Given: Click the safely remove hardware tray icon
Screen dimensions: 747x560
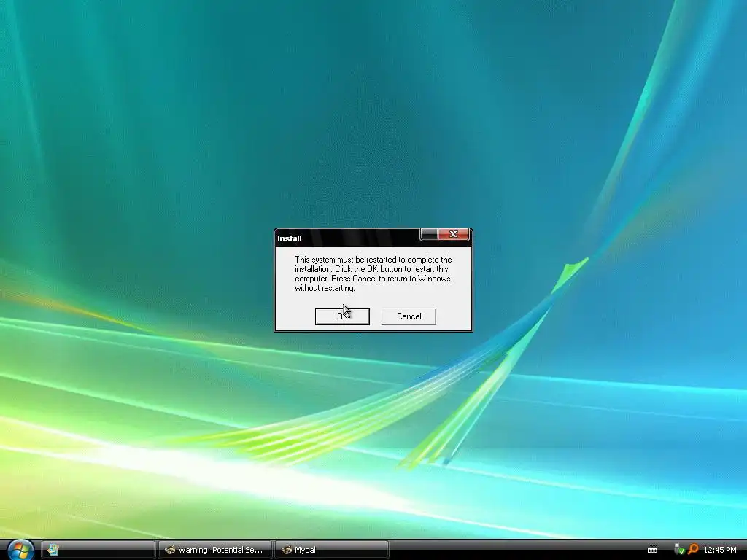Looking at the screenshot, I should [679, 550].
